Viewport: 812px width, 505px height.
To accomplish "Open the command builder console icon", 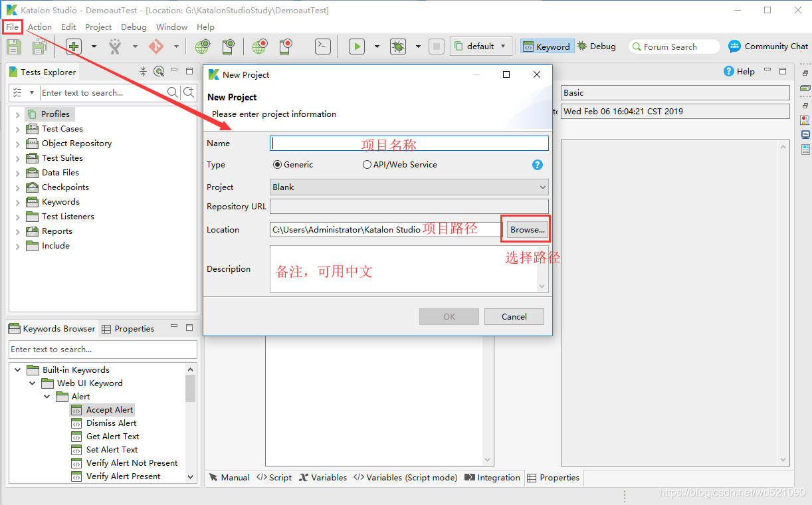I will click(x=322, y=46).
